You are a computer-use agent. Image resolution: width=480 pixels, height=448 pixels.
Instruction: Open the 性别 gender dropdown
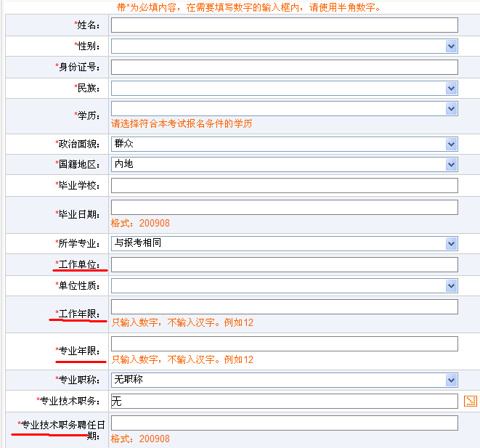[x=285, y=46]
